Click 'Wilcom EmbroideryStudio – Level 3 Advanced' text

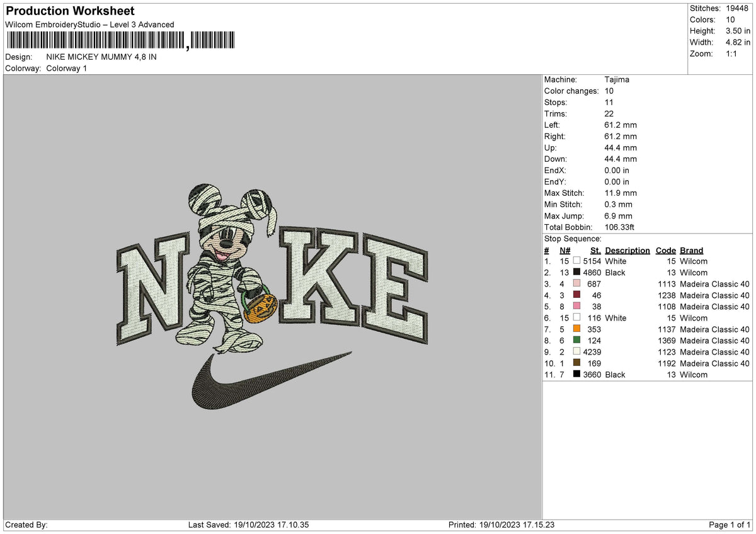click(x=89, y=25)
